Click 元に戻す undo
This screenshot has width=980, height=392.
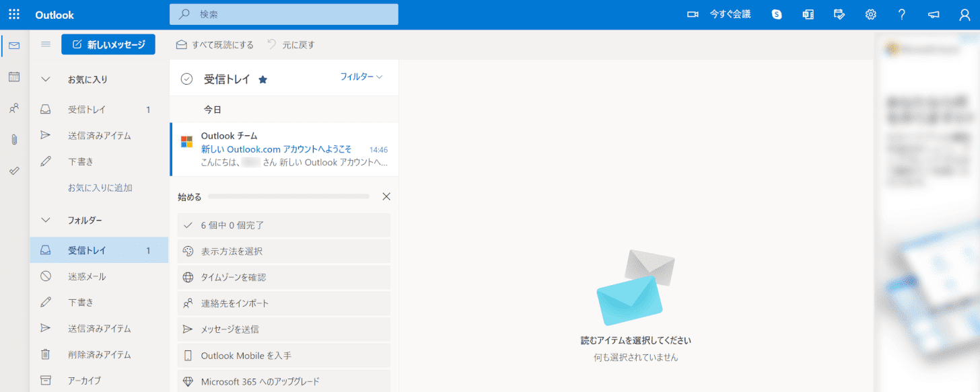[x=291, y=45]
